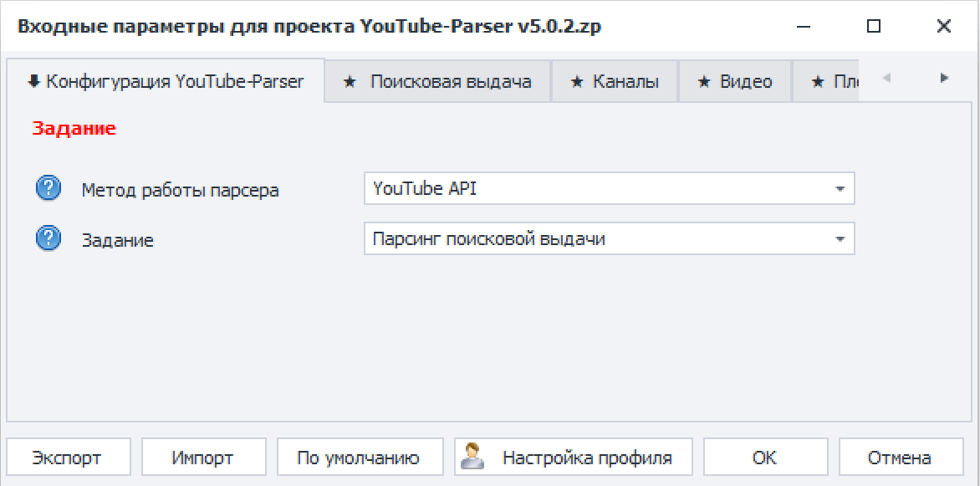Open the partially hidden 'Пл…' tab

[825, 81]
